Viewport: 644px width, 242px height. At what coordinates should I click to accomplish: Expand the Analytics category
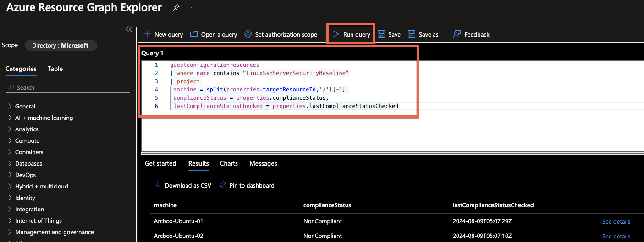10,129
